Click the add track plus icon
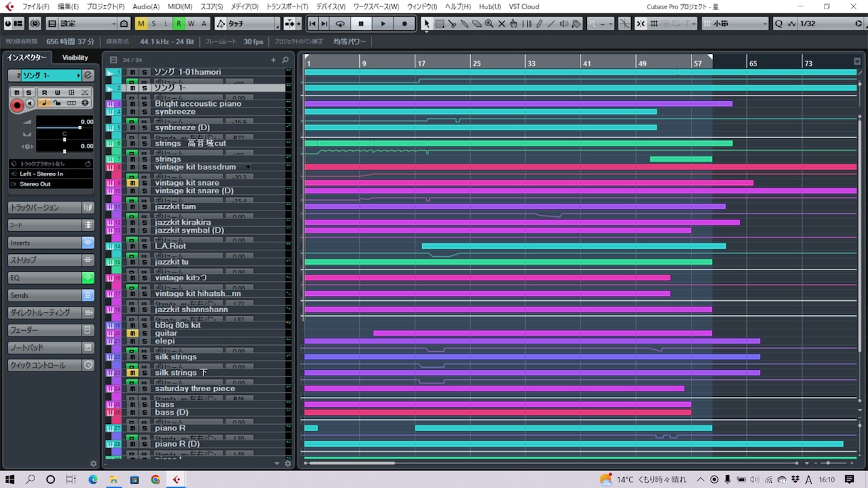868x488 pixels. (273, 60)
